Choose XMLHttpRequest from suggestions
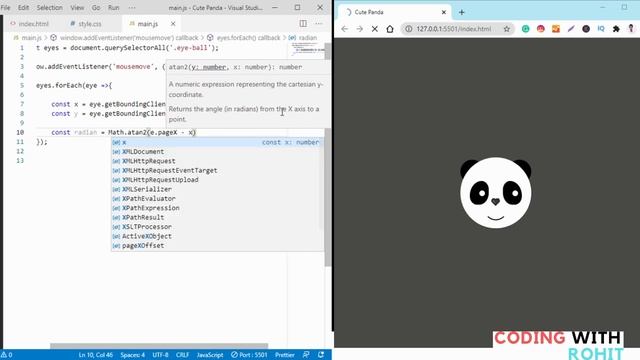Screen dimensions: 640x360 [x=217, y=161]
